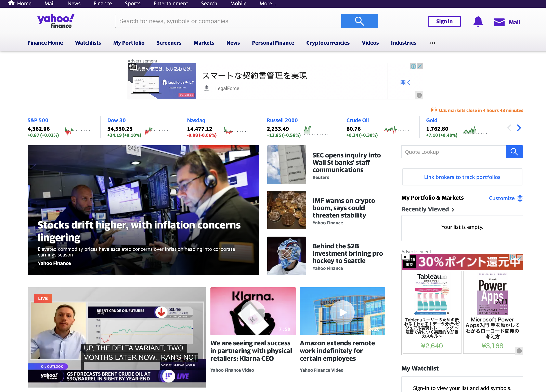Click the LIVE badge on the video
The image size is (546, 392).
pyautogui.click(x=43, y=298)
